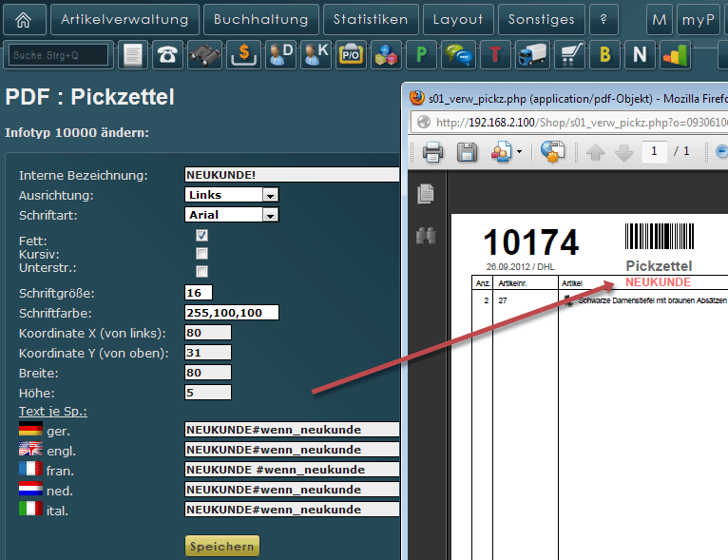Click the myP button
Screen dimensions: 728x560
point(699,20)
